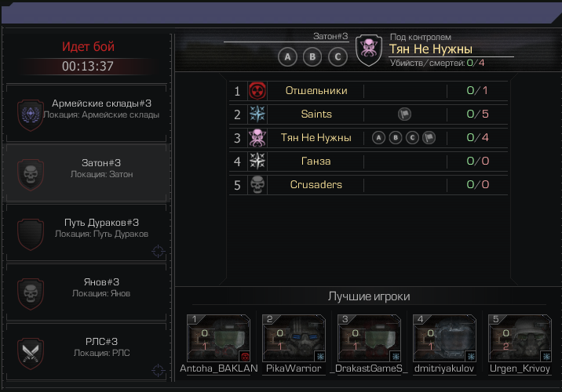Click the red radiation emblem of Отшельники

point(257,91)
